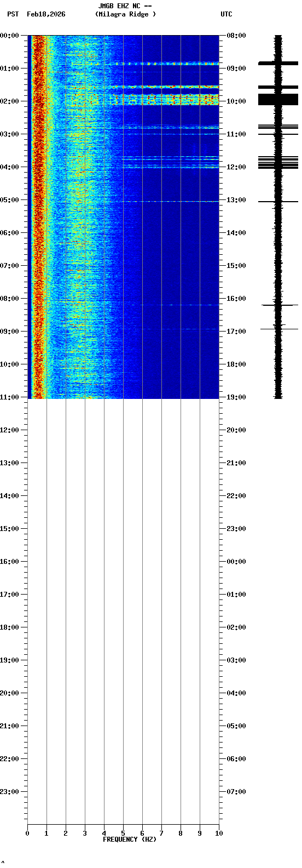Click the 03:00 UTC time label
302x868 pixels.
click(x=236, y=660)
